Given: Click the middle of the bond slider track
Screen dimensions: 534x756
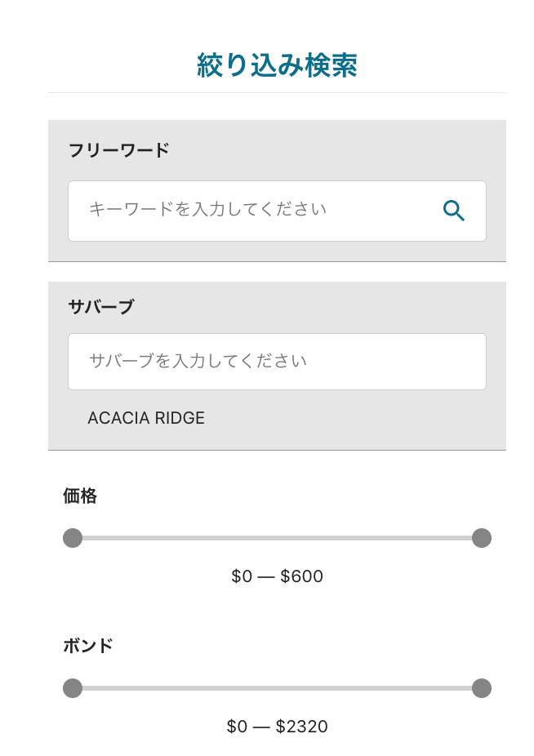Looking at the screenshot, I should (x=277, y=688).
